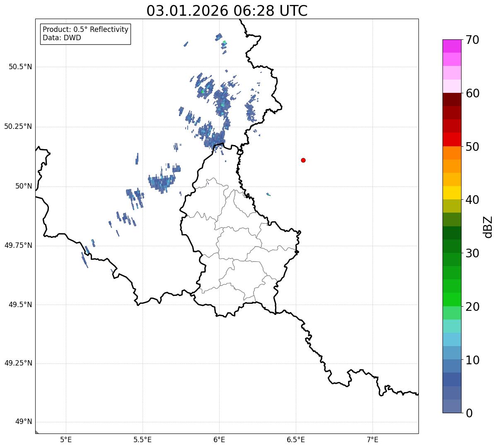This screenshot has height=448, width=498.
Task: Click the 49.25°N latitude label
Action: tap(18, 363)
